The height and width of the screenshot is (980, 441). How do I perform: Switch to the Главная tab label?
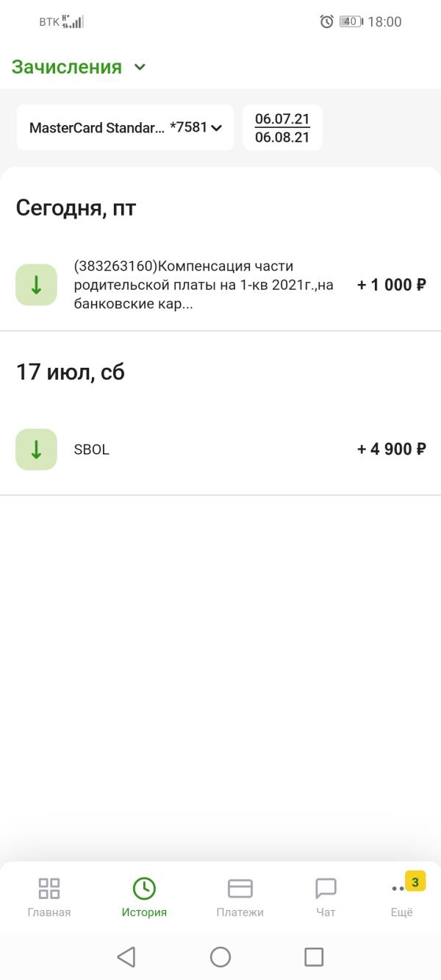(49, 912)
